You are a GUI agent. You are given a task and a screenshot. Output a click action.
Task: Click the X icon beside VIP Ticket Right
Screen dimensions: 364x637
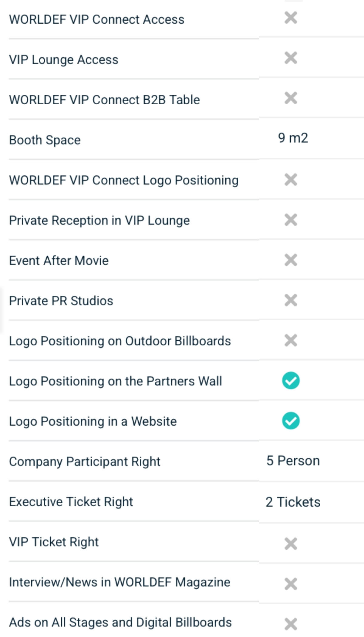pos(291,544)
